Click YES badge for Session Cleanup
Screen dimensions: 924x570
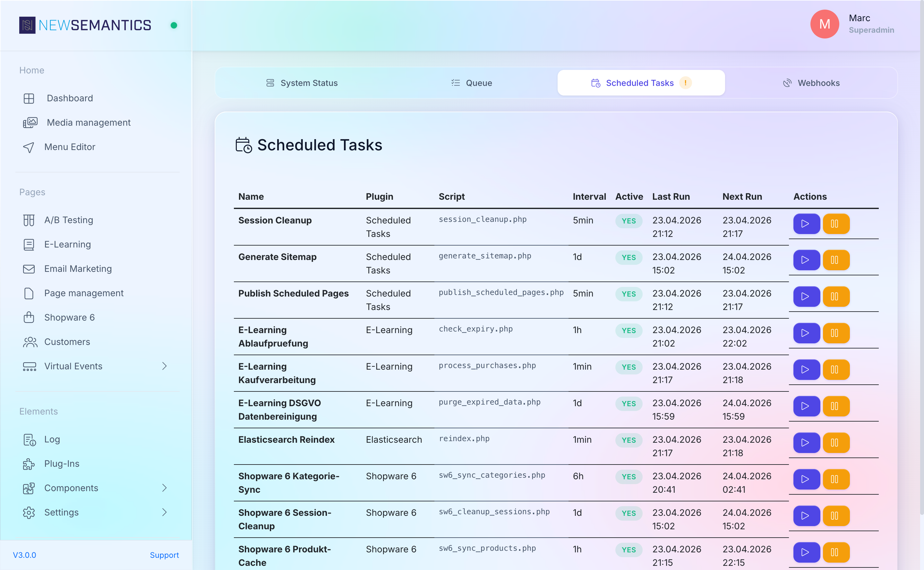[629, 221]
